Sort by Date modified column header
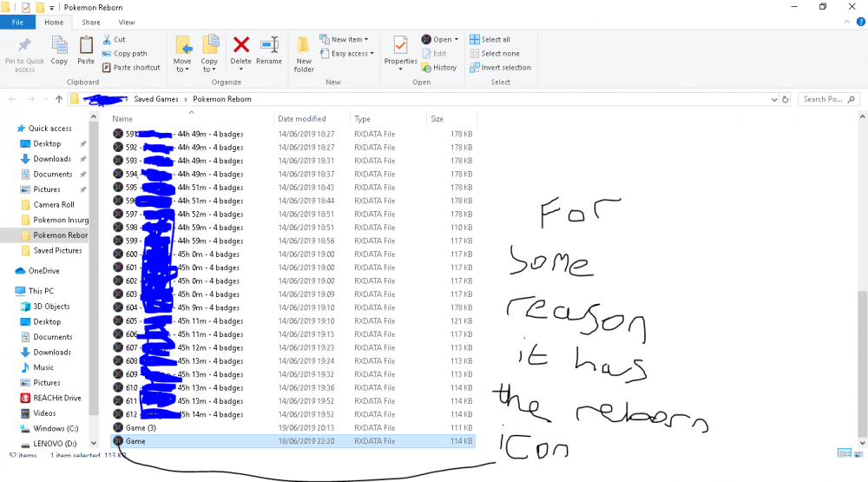 pyautogui.click(x=302, y=119)
